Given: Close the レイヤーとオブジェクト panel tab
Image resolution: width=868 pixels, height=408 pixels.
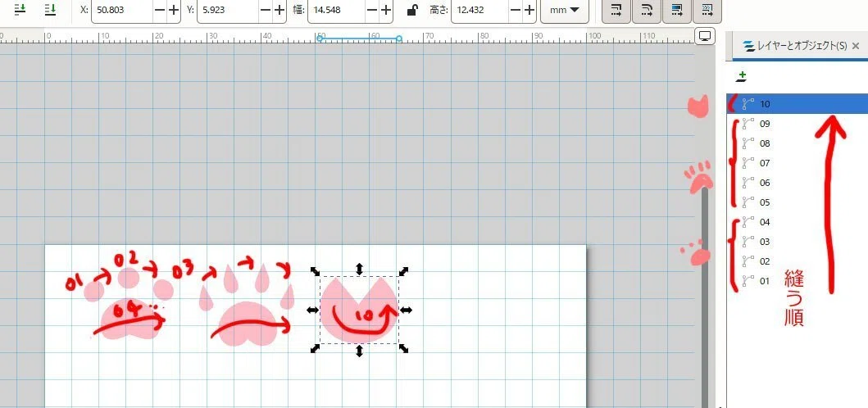Looking at the screenshot, I should (x=856, y=46).
